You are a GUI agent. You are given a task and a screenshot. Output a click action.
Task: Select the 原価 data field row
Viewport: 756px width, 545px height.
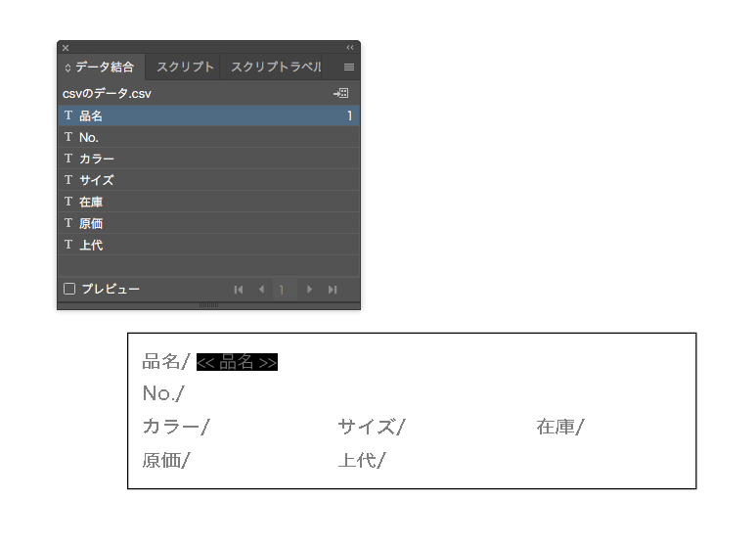(x=208, y=223)
